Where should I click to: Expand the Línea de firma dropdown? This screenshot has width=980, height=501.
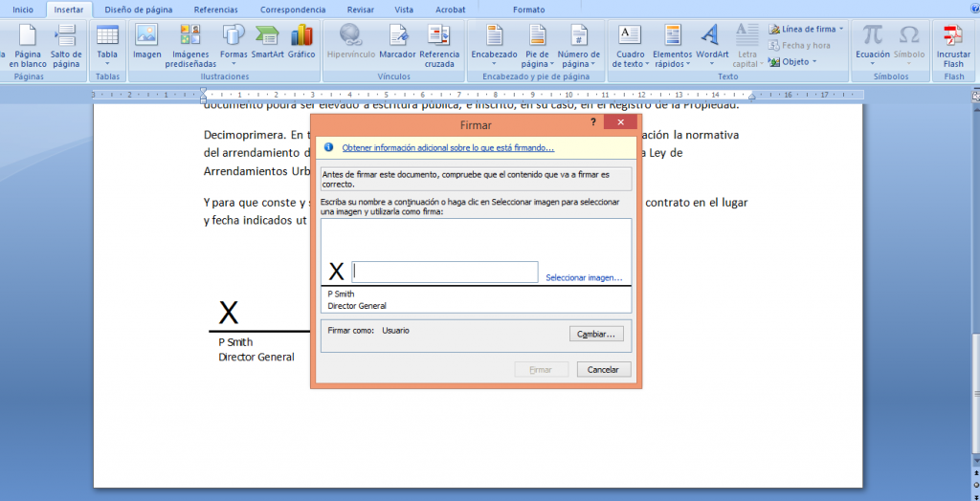841,29
